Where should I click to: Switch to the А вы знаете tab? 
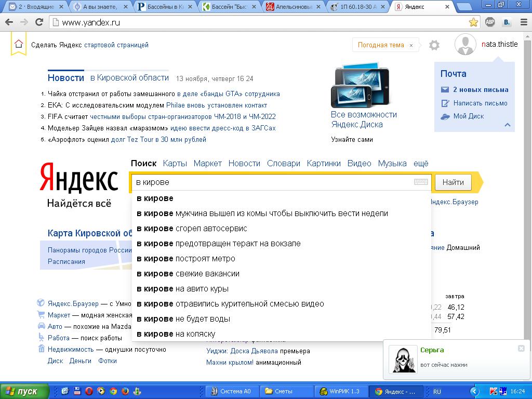pyautogui.click(x=100, y=6)
